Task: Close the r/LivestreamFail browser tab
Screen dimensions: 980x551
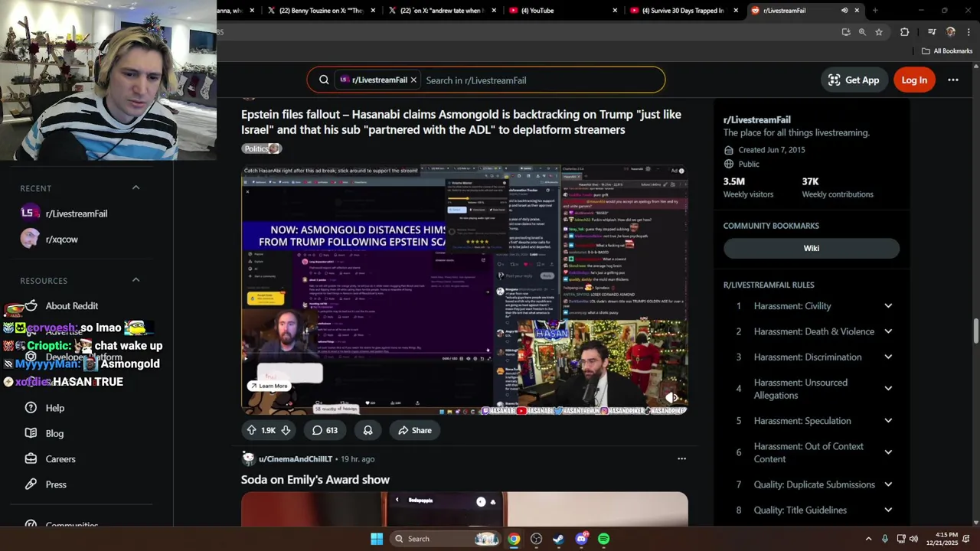Action: tap(857, 11)
